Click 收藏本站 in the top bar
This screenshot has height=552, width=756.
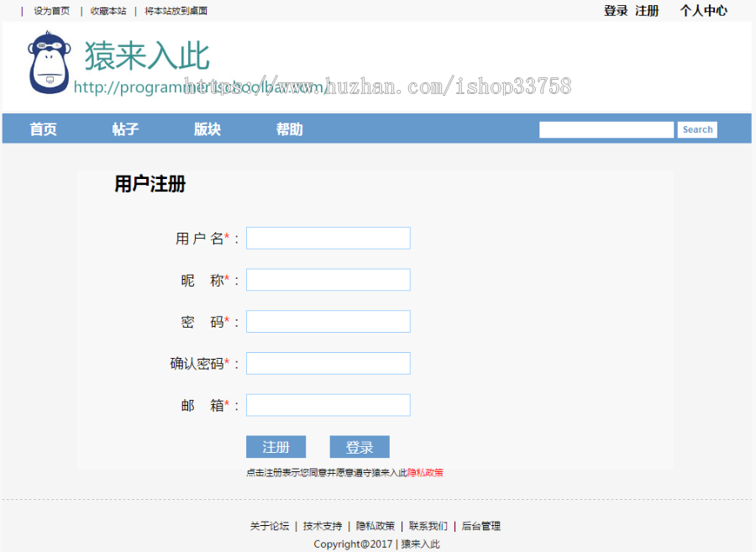(108, 11)
